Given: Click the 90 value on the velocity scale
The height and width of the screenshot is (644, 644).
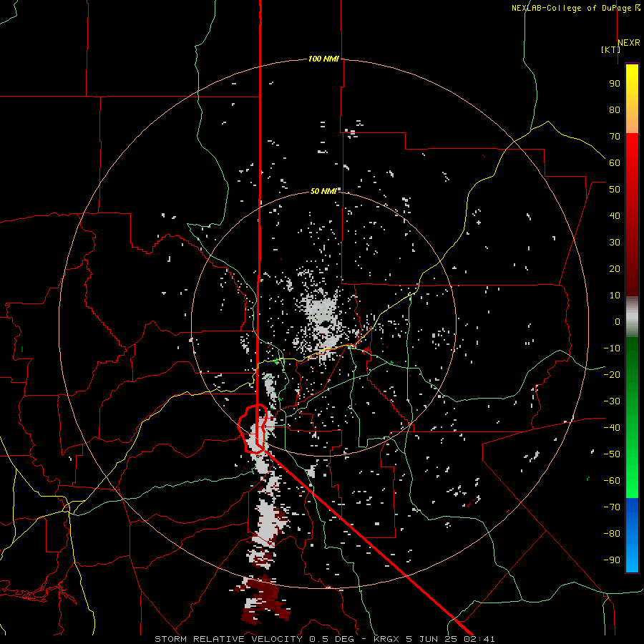Looking at the screenshot, I should click(x=615, y=84).
